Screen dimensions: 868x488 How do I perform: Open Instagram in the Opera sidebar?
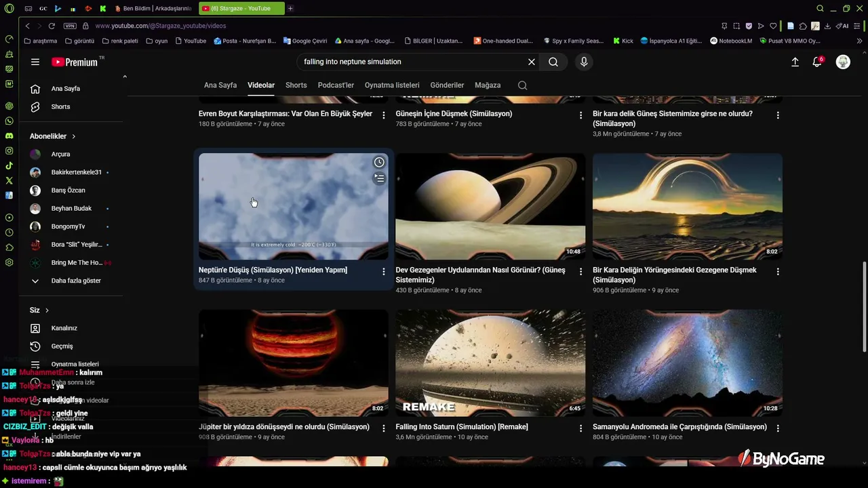[x=9, y=150]
